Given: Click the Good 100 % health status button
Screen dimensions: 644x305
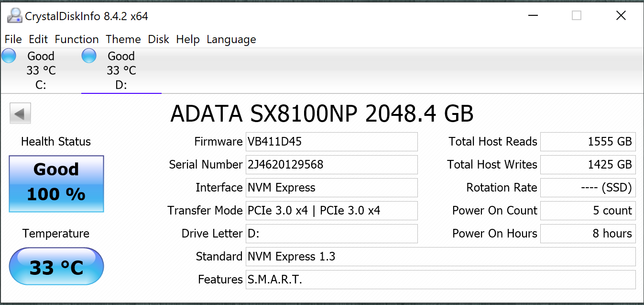Looking at the screenshot, I should (56, 183).
